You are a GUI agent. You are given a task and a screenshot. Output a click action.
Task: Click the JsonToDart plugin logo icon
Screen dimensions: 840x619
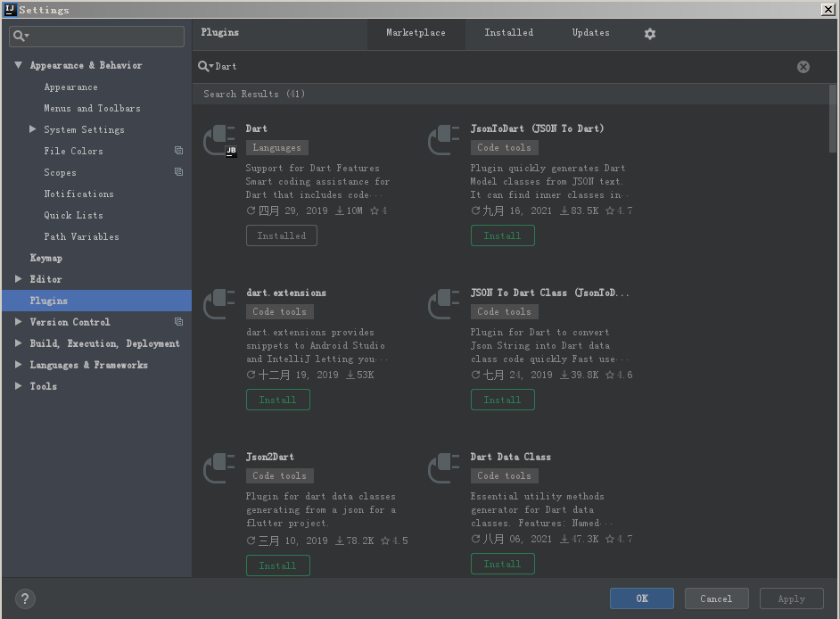(x=444, y=140)
